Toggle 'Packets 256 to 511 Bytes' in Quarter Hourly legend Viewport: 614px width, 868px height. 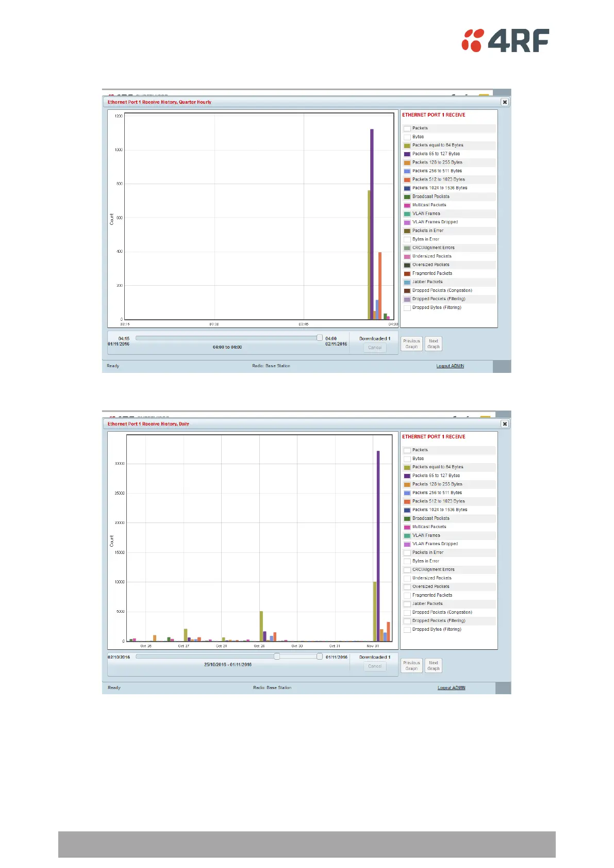(407, 171)
